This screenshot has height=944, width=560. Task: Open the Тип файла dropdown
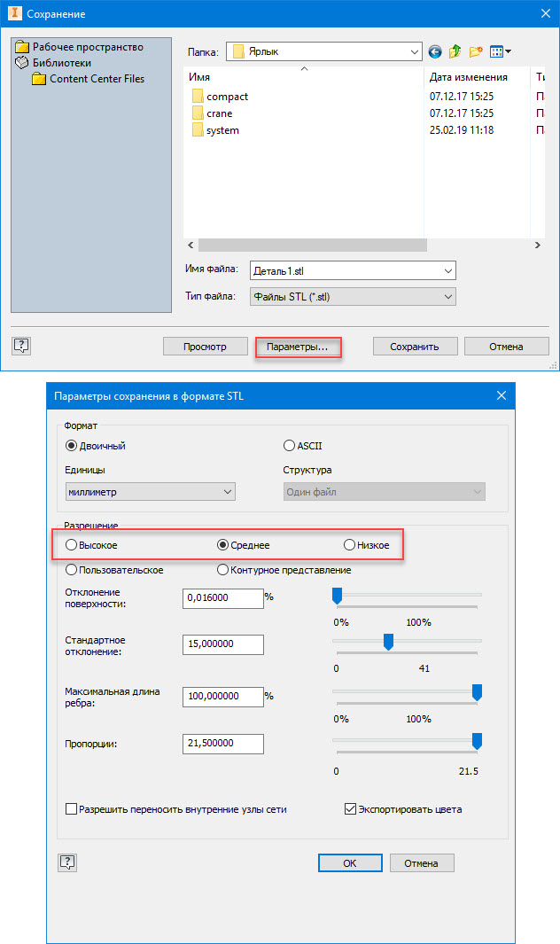click(447, 297)
